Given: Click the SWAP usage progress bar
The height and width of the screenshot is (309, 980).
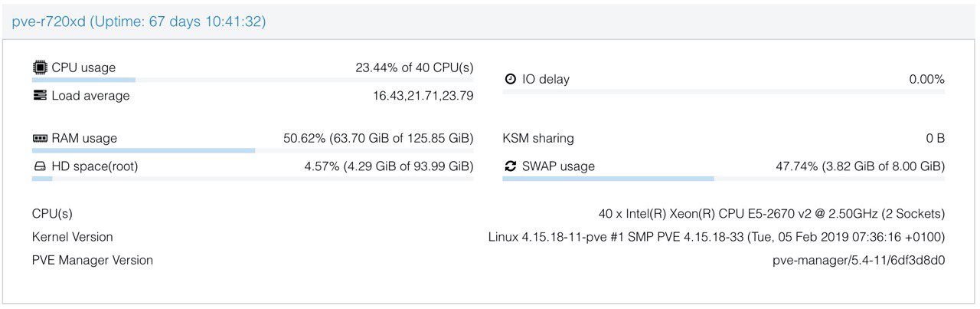Looking at the screenshot, I should point(724,179).
